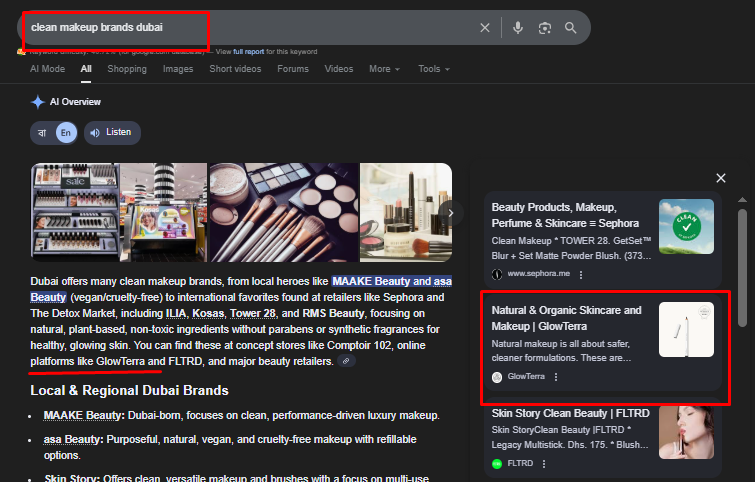Open the makeup brushes and palette image

284,212
